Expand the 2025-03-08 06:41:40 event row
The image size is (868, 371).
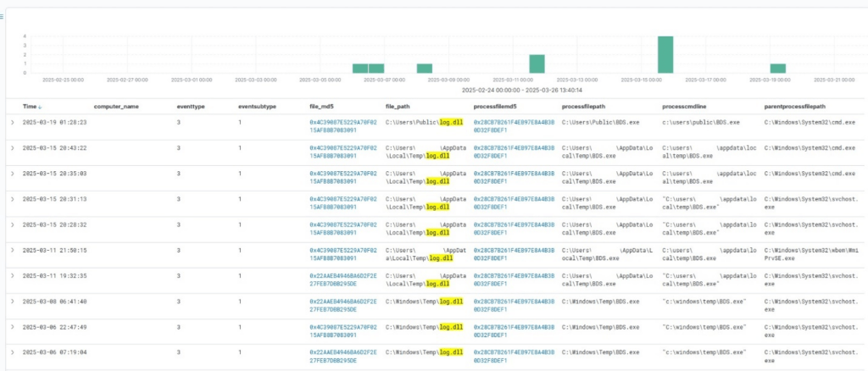[13, 302]
